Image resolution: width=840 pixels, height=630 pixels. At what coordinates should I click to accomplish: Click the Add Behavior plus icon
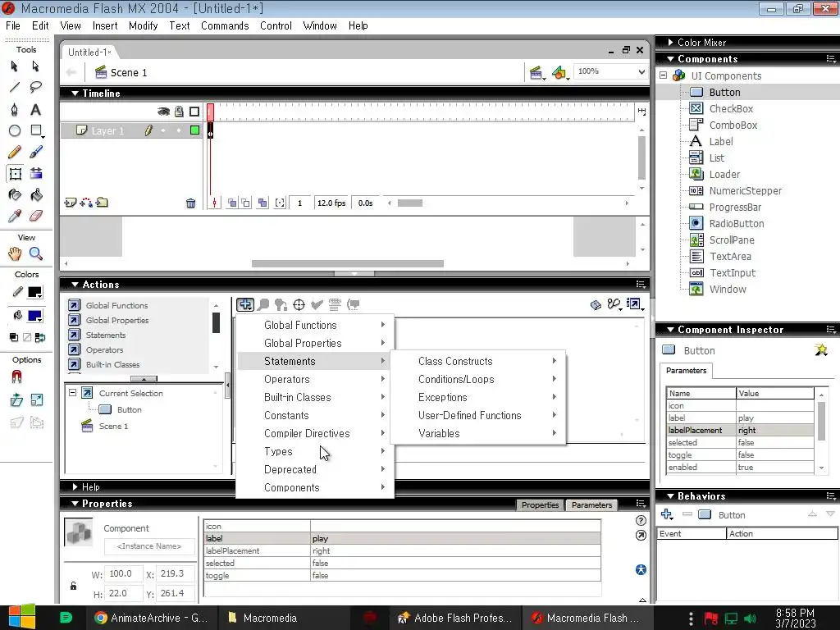(666, 514)
